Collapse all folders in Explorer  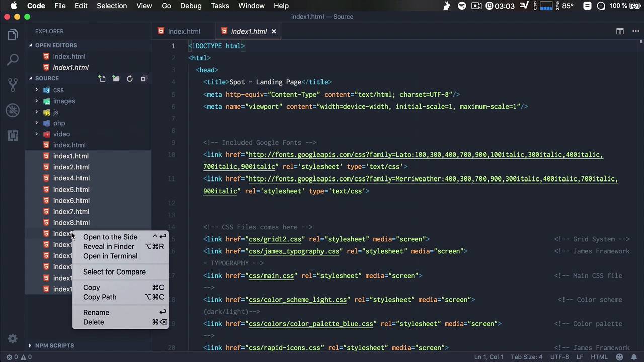(x=144, y=78)
